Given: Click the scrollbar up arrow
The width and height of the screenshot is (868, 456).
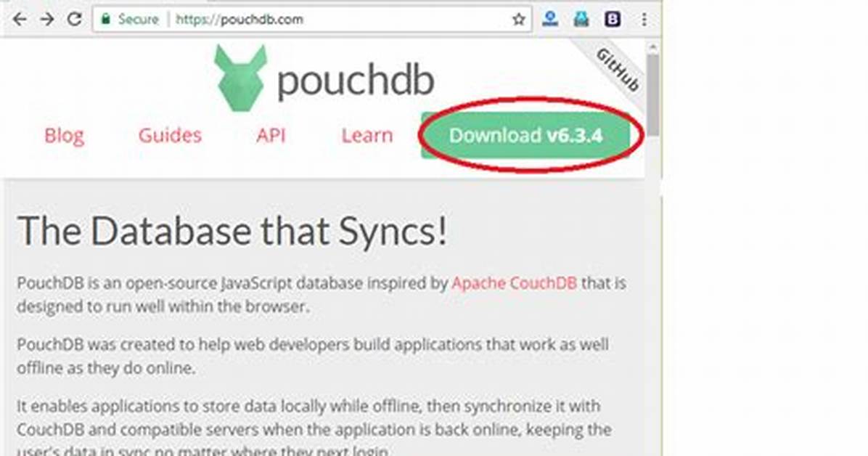Looking at the screenshot, I should coord(652,48).
